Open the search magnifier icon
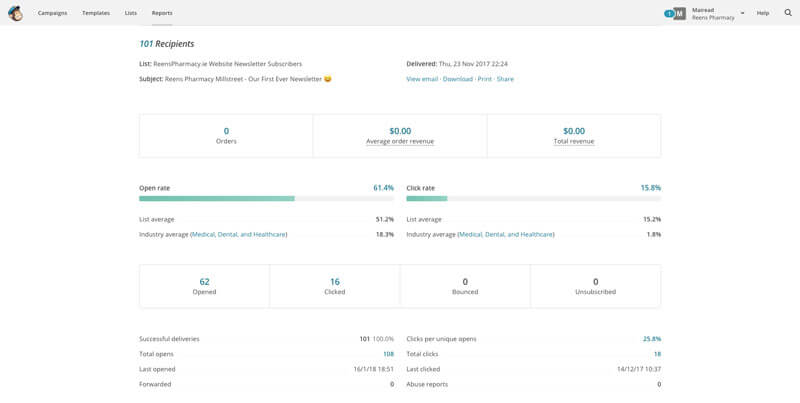Viewport: 800px width, 403px height. point(788,13)
